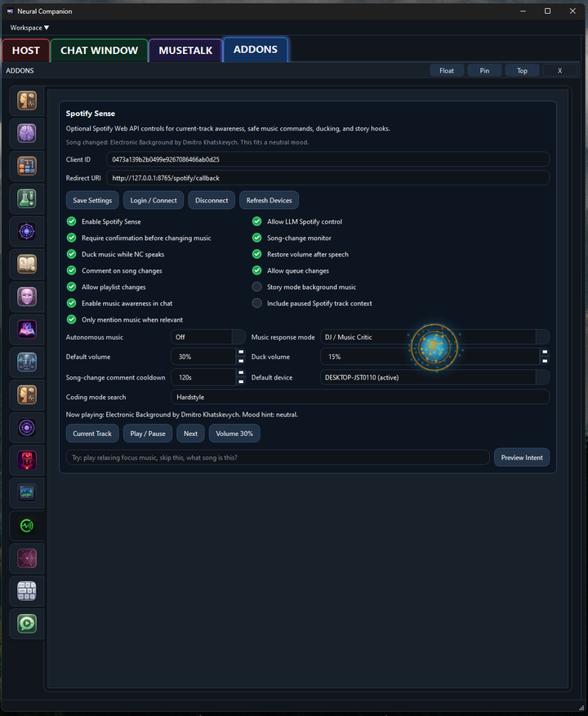The image size is (588, 716).
Task: Expand the Workspace menu
Action: point(29,28)
